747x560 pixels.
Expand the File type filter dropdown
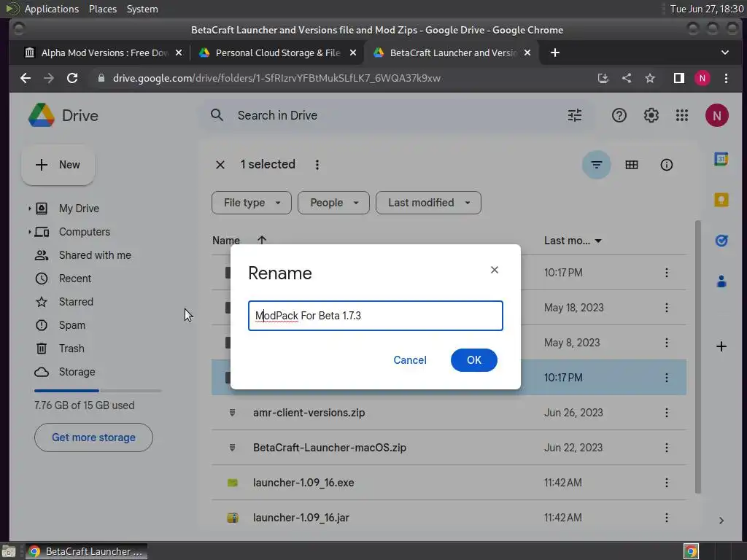pyautogui.click(x=251, y=203)
